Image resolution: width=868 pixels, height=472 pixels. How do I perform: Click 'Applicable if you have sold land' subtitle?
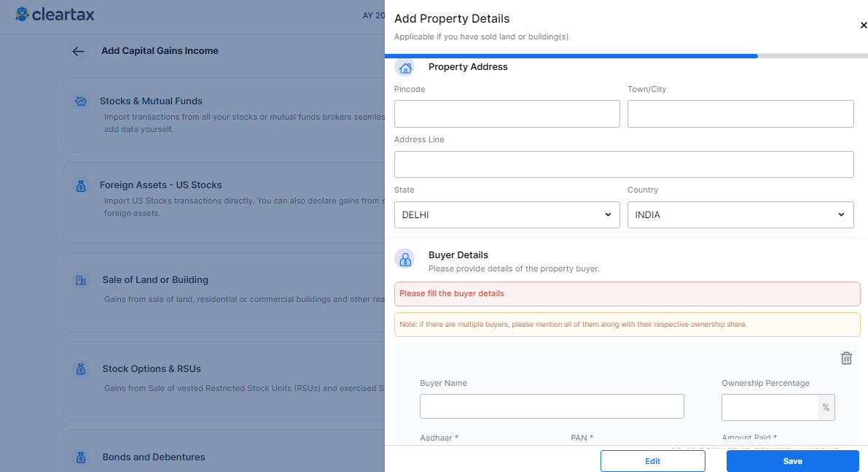[481, 36]
